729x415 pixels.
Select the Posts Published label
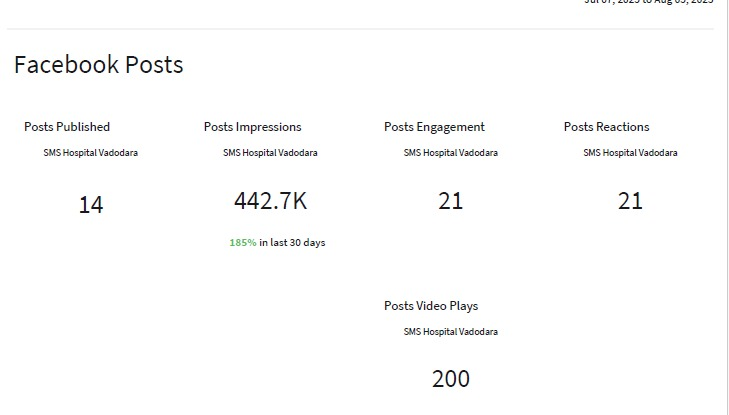67,127
